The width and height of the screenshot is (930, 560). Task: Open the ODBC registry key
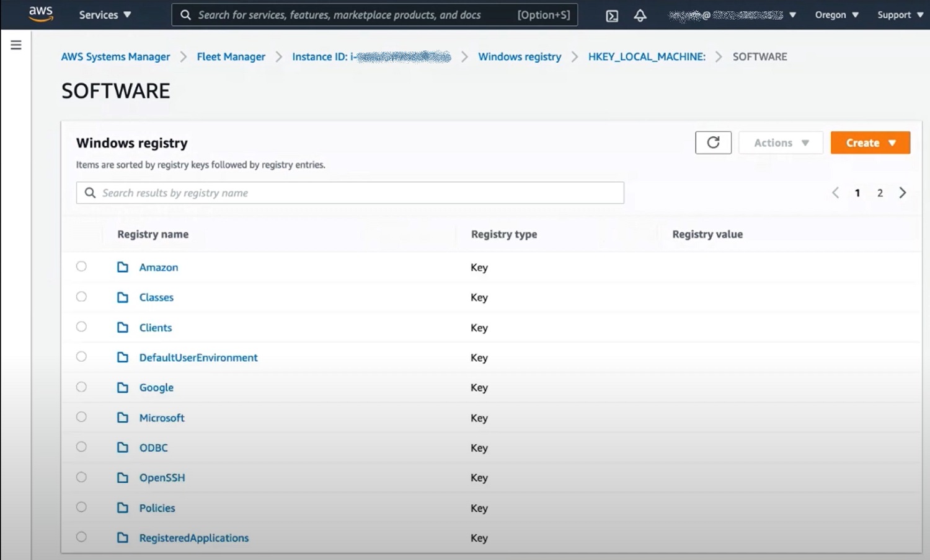coord(154,447)
